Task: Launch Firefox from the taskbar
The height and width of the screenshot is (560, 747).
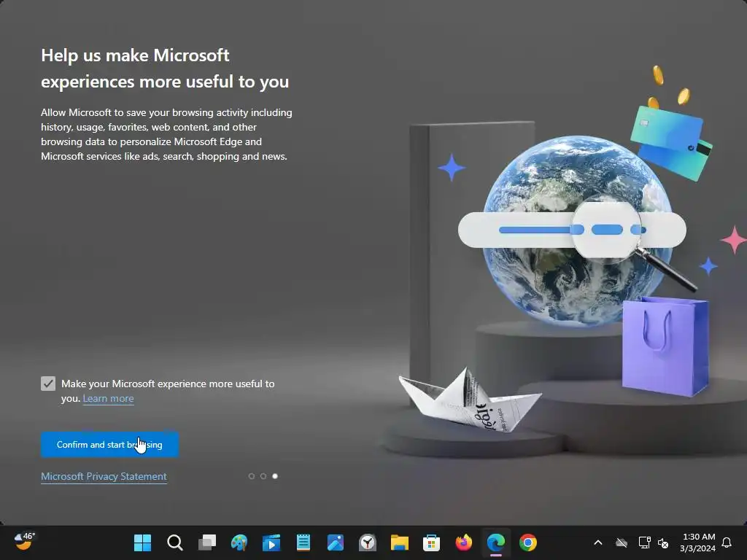Action: click(x=464, y=542)
